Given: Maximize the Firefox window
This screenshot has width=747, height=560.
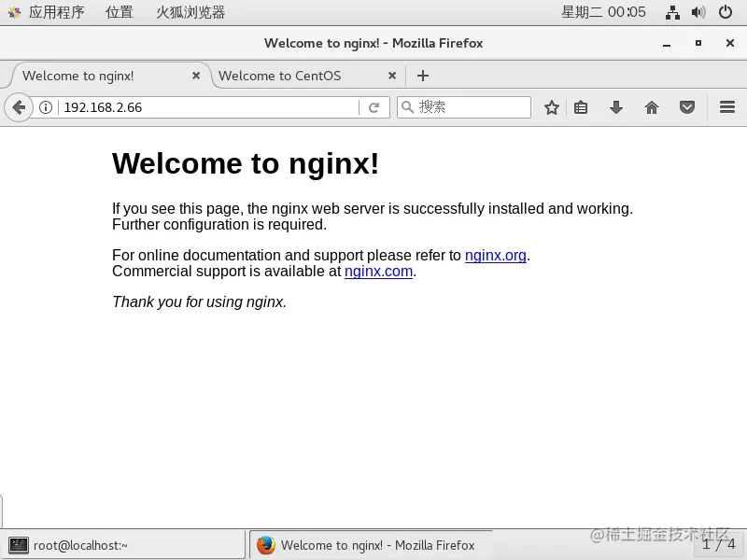Looking at the screenshot, I should click(698, 43).
